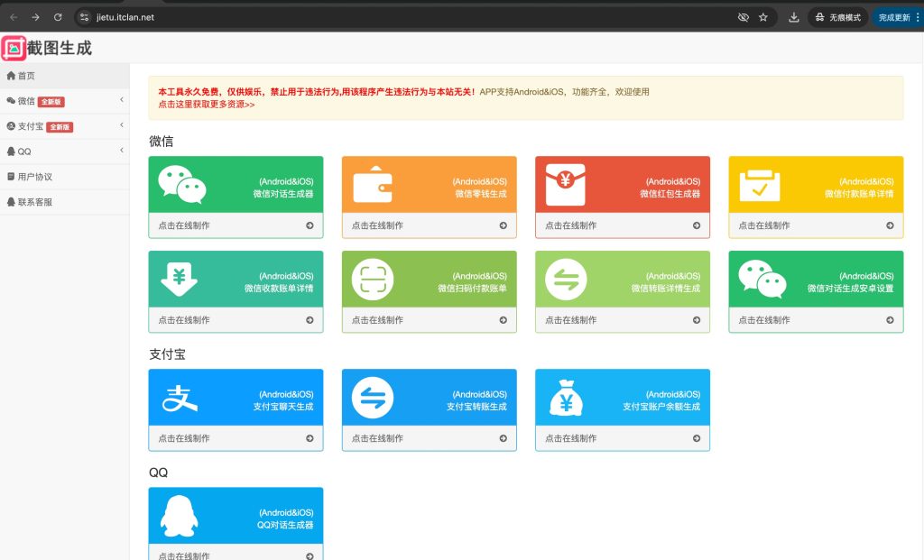Viewport: 924px width, 560px height.
Task: Click the browser forward arrow
Action: 35,17
